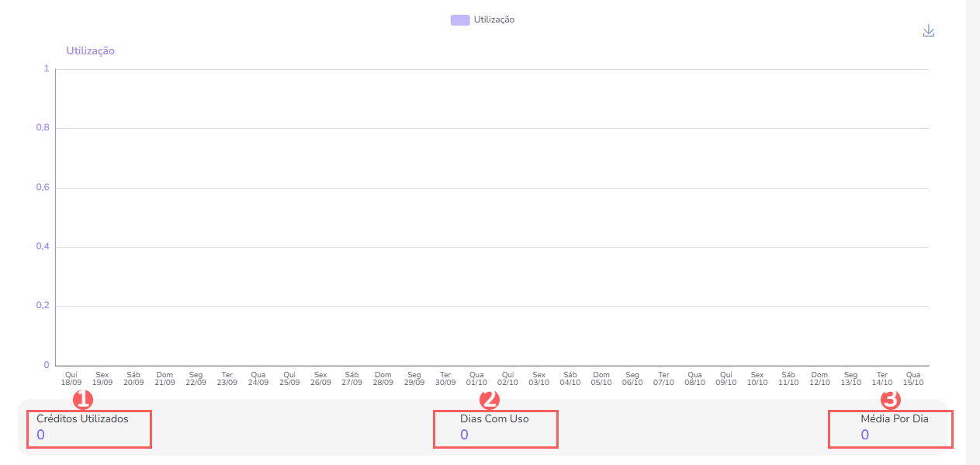Click the red number 3 annotation badge
The image size is (980, 465).
coord(891,400)
